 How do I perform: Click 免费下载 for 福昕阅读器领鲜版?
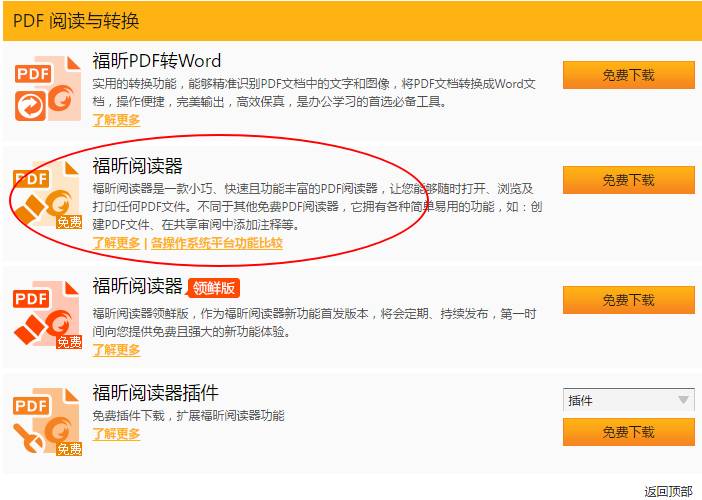point(629,300)
